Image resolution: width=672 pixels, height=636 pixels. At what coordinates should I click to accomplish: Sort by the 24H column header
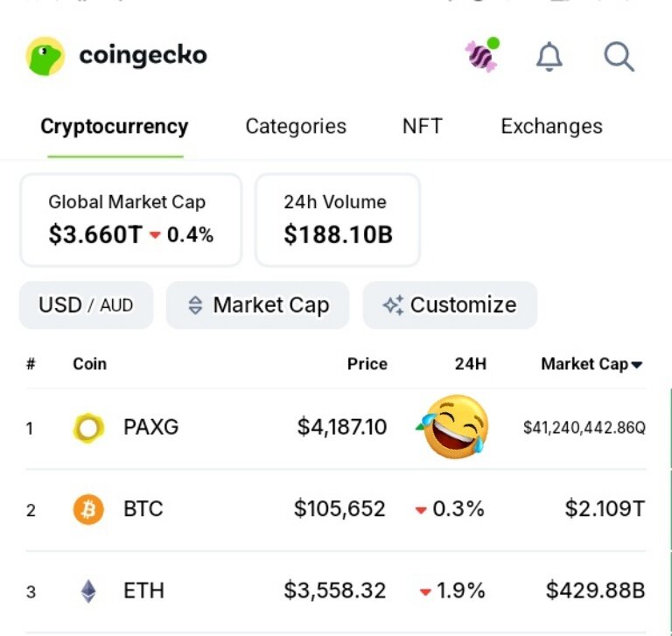pos(470,364)
